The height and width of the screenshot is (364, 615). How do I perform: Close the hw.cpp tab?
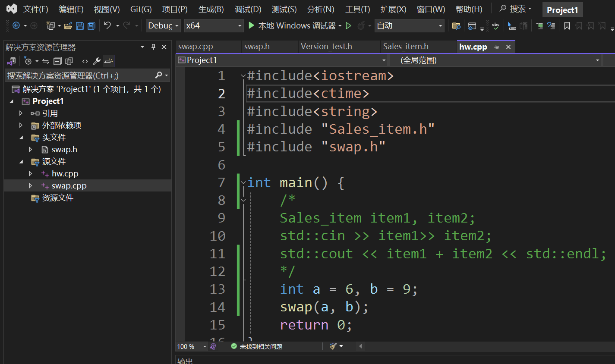(x=508, y=47)
